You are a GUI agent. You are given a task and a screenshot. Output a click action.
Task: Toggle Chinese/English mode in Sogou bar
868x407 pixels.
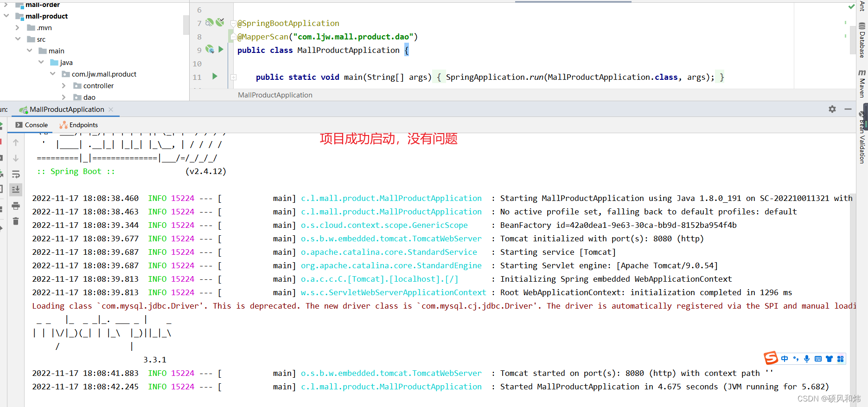(x=785, y=359)
